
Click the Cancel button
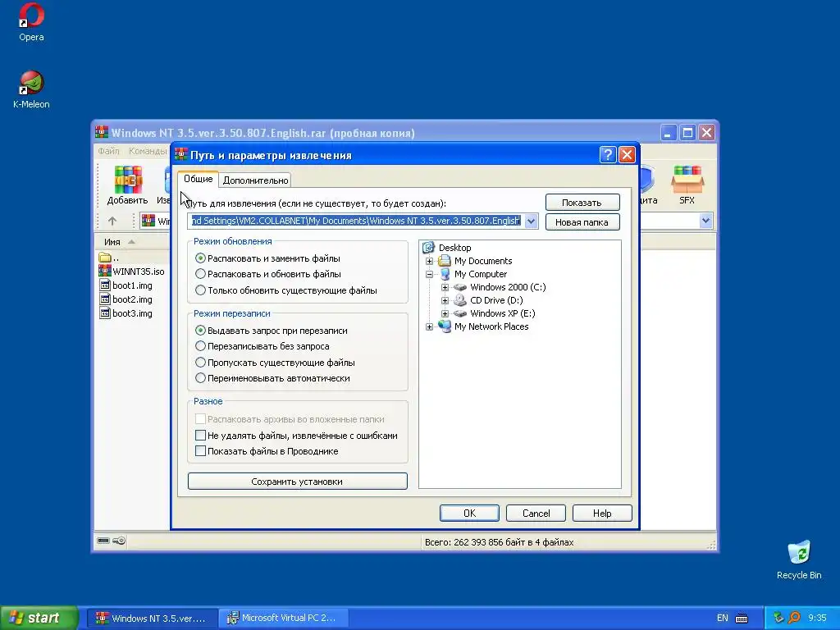(536, 514)
